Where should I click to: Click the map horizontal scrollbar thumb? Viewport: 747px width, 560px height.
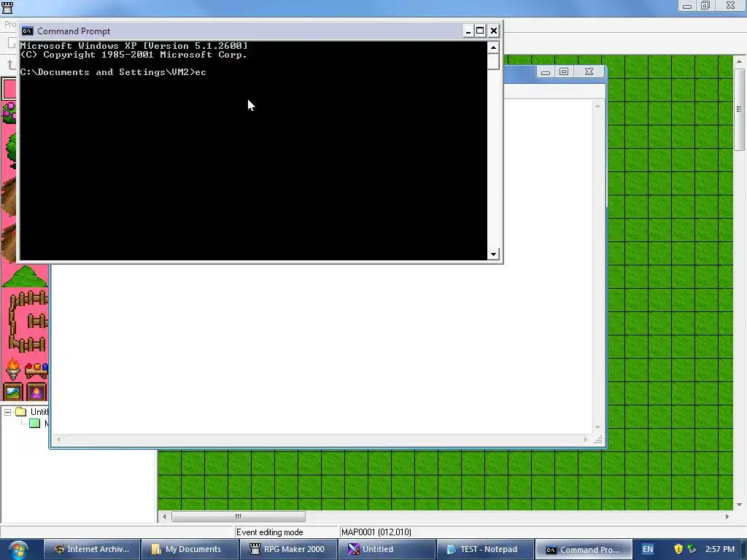click(239, 517)
